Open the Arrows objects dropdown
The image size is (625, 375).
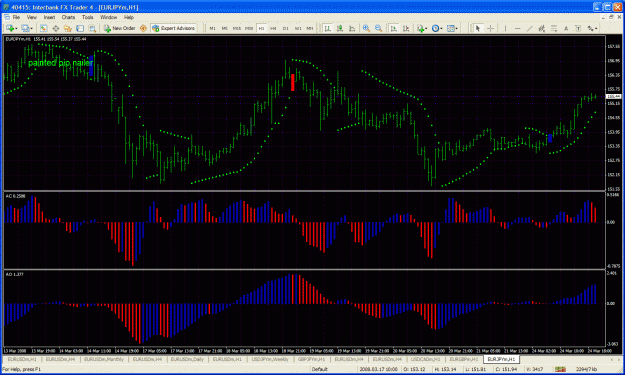(592, 28)
